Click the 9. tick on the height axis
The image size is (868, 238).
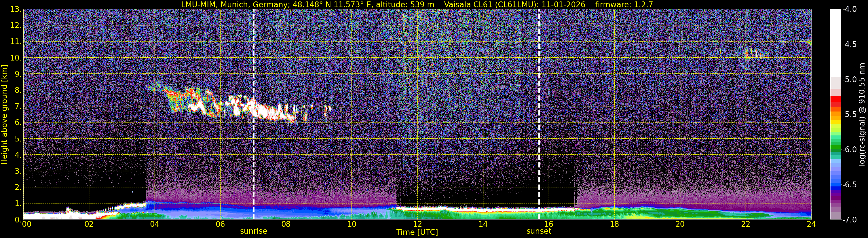[x=18, y=74]
